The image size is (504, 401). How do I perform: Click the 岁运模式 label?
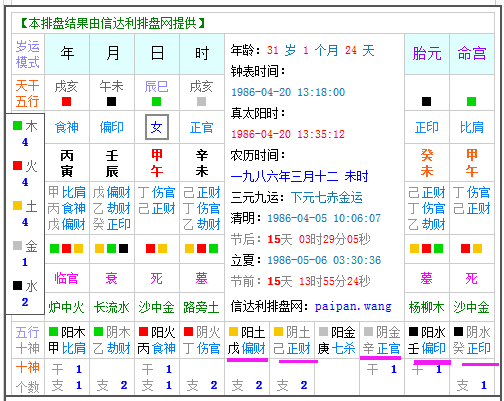pyautogui.click(x=28, y=54)
